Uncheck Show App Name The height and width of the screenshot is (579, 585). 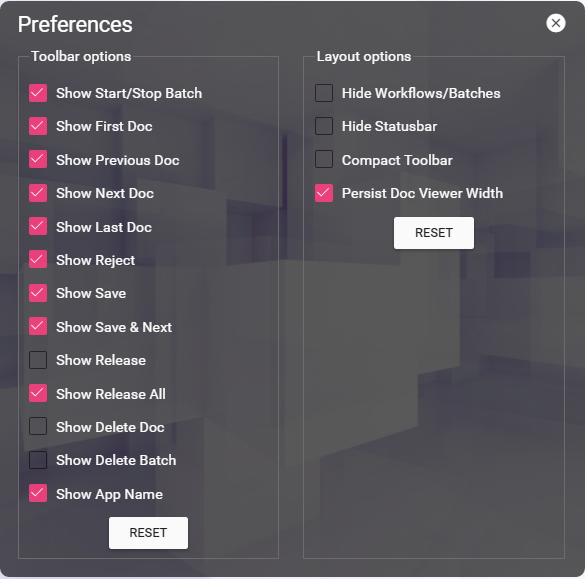pyautogui.click(x=38, y=493)
